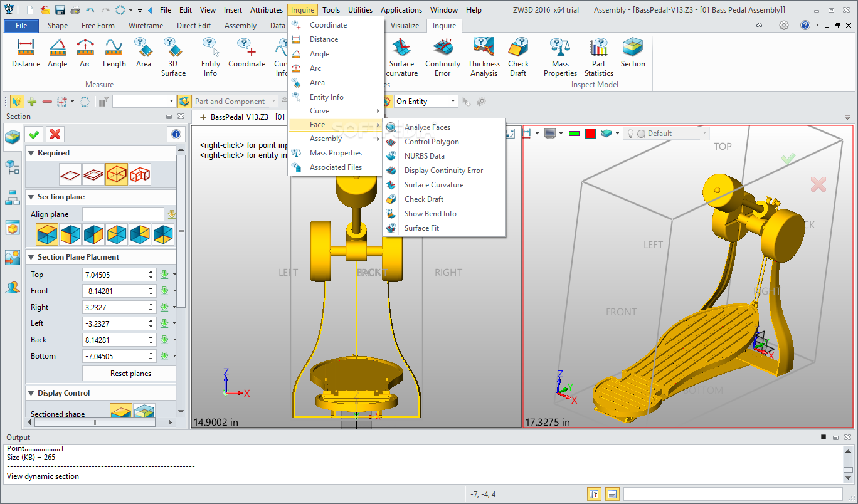858x504 pixels.
Task: Collapse the Section plane group
Action: click(x=31, y=197)
